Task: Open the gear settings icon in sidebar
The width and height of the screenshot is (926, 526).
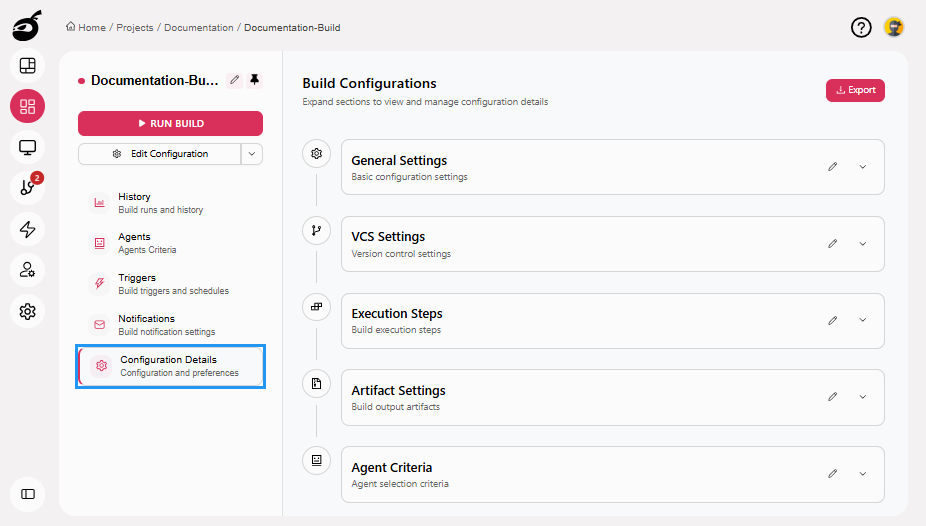Action: pos(28,311)
